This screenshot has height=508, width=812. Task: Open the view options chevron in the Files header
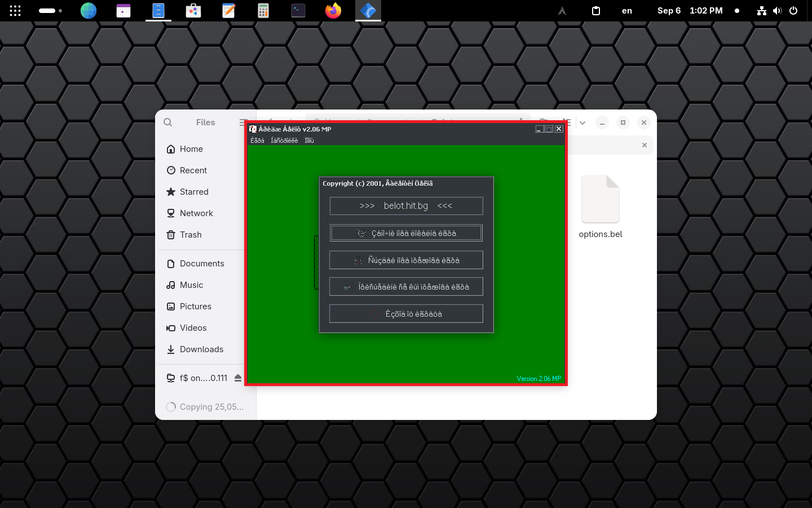(x=582, y=122)
